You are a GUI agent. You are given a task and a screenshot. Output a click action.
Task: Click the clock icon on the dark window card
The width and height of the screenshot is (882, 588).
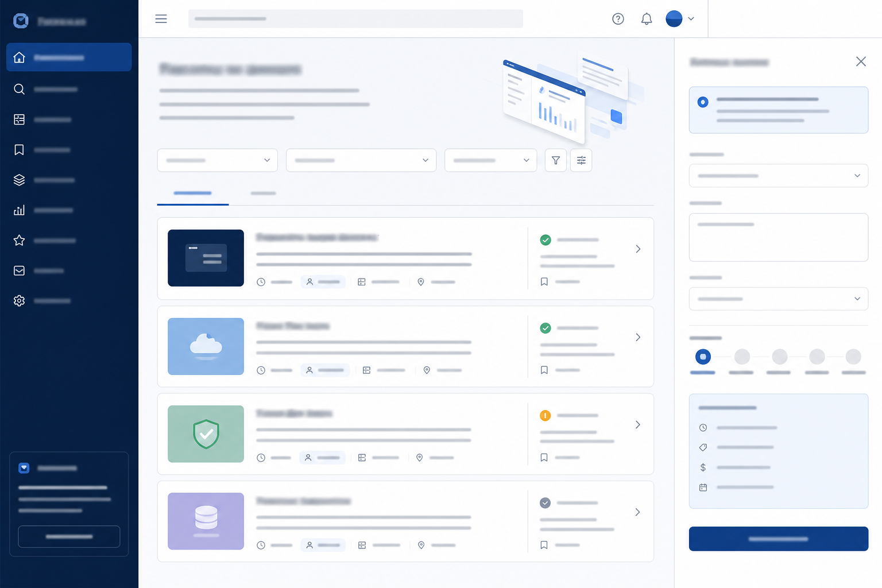261,282
